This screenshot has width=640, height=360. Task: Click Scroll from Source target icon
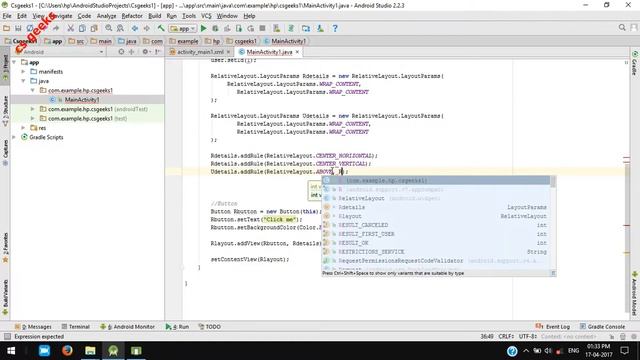coord(121,52)
